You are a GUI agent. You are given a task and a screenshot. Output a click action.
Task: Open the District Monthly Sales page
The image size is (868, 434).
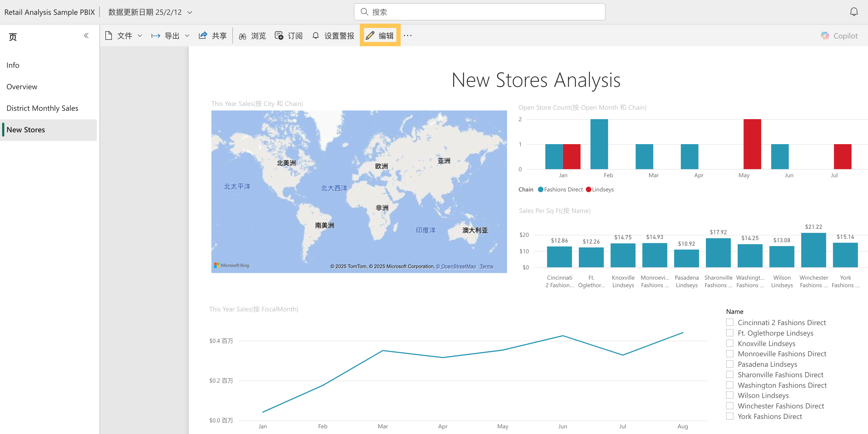(x=42, y=108)
